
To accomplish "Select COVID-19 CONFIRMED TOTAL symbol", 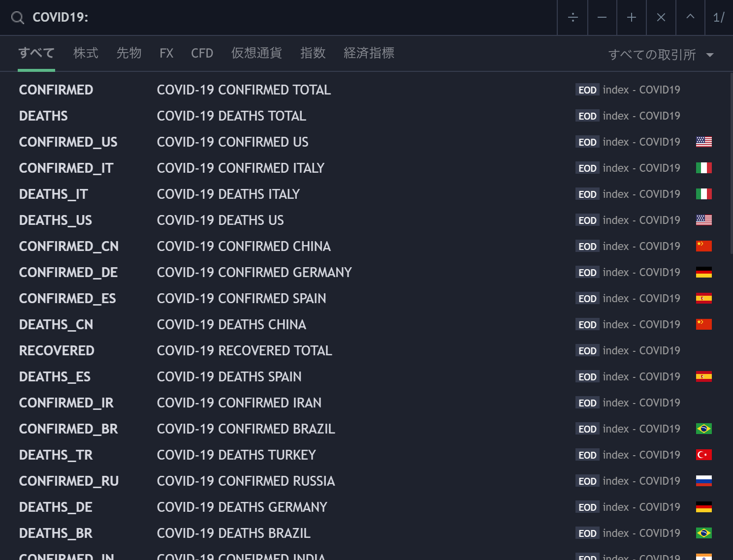I will pos(244,90).
